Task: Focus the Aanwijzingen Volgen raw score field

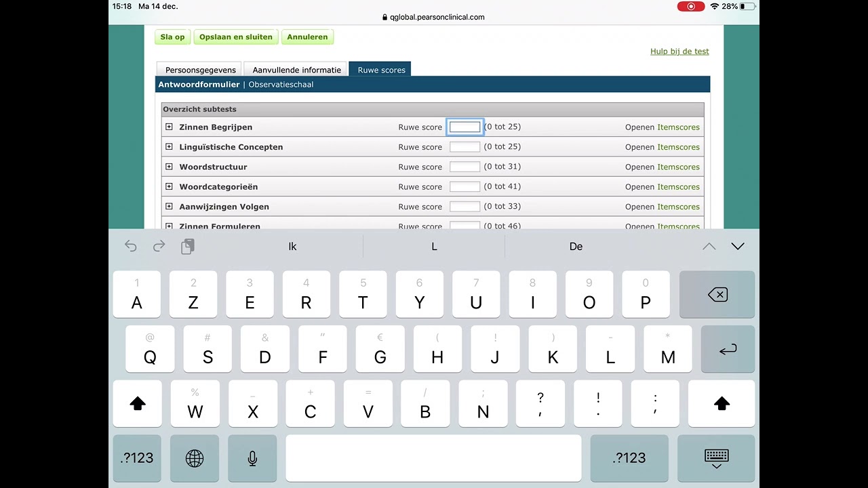Action: click(x=465, y=206)
